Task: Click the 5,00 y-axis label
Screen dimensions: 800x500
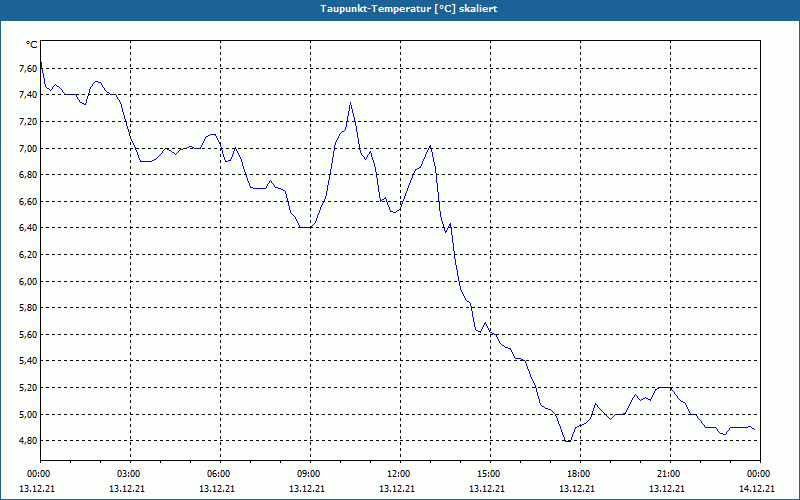Action: (x=28, y=414)
